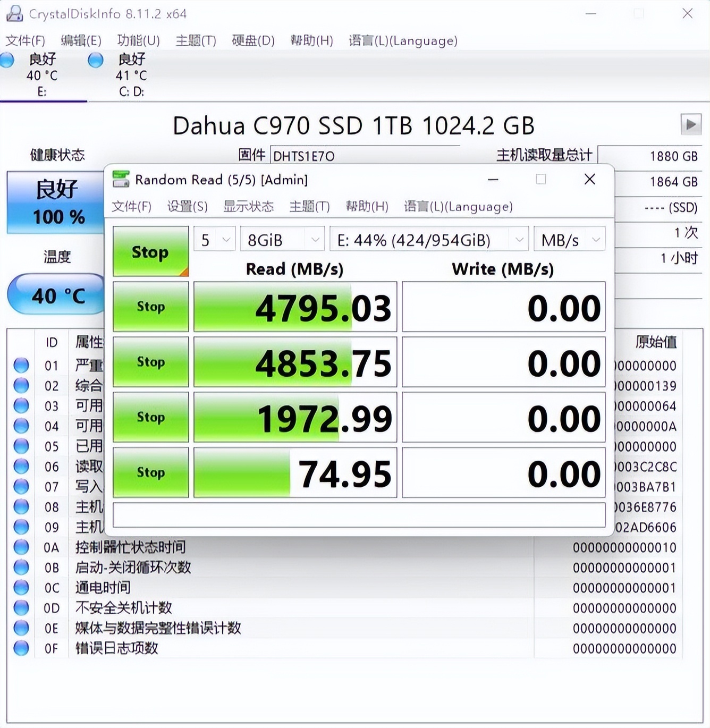Screen dimensions: 710x728
Task: Open the 8GiB test size dropdown
Action: (282, 239)
